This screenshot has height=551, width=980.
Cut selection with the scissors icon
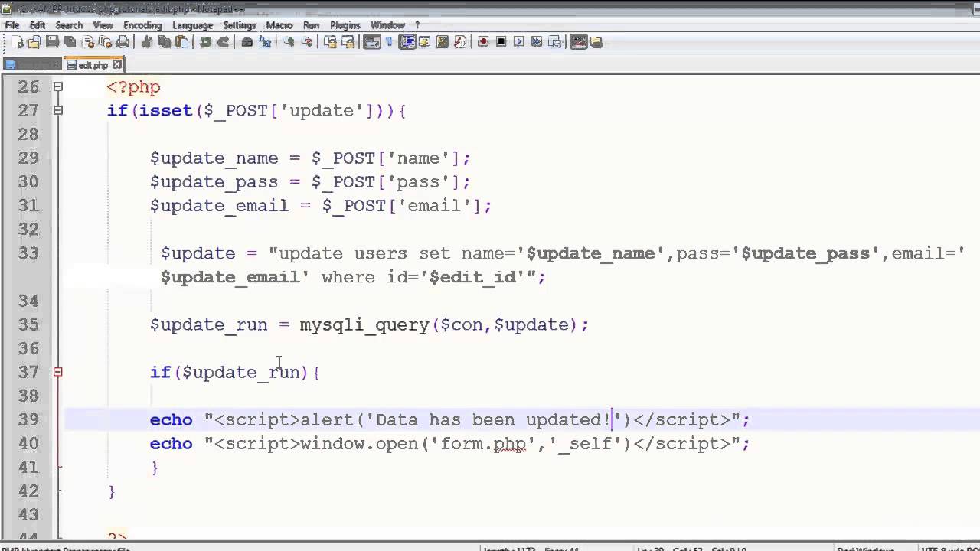tap(146, 42)
